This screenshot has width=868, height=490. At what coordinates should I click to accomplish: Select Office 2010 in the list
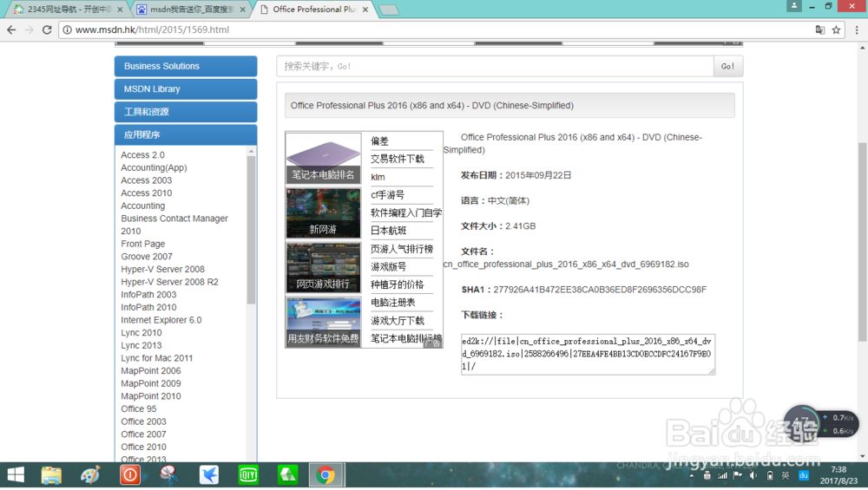[x=143, y=448]
